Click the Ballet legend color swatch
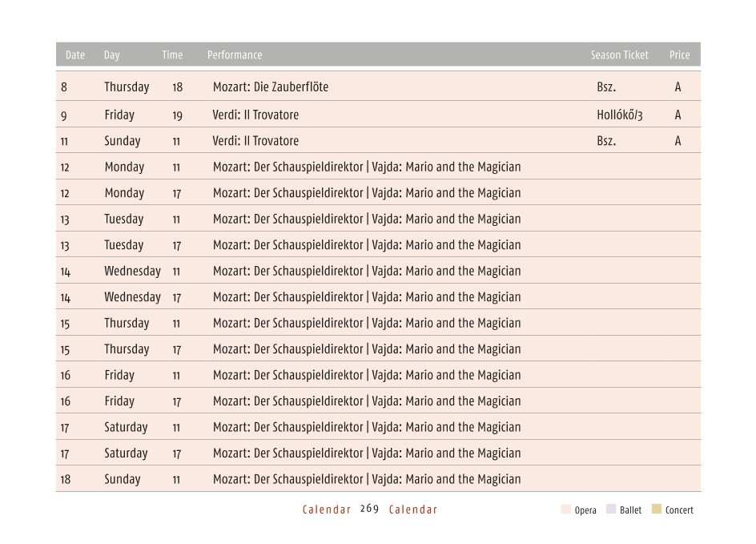756x544 pixels. (611, 510)
